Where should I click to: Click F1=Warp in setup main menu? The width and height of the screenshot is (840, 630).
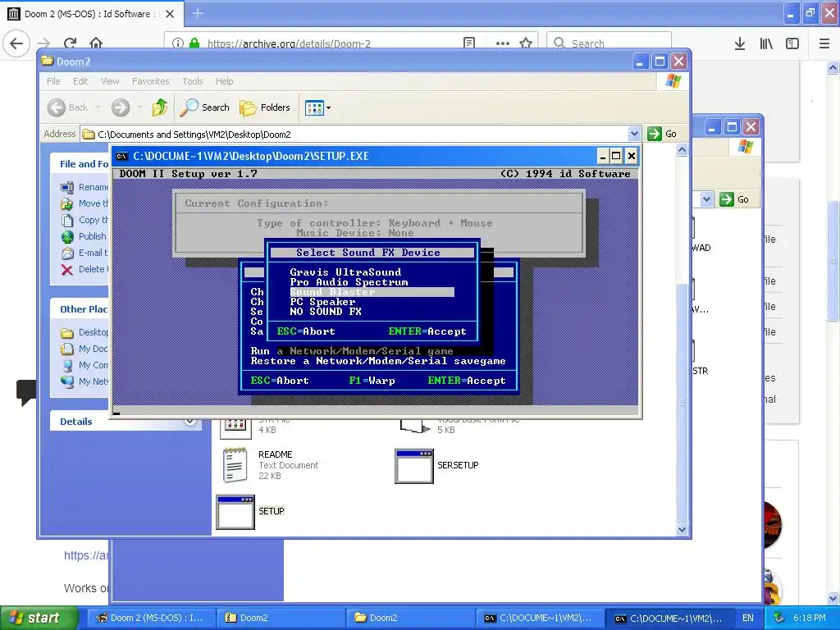[x=372, y=381]
